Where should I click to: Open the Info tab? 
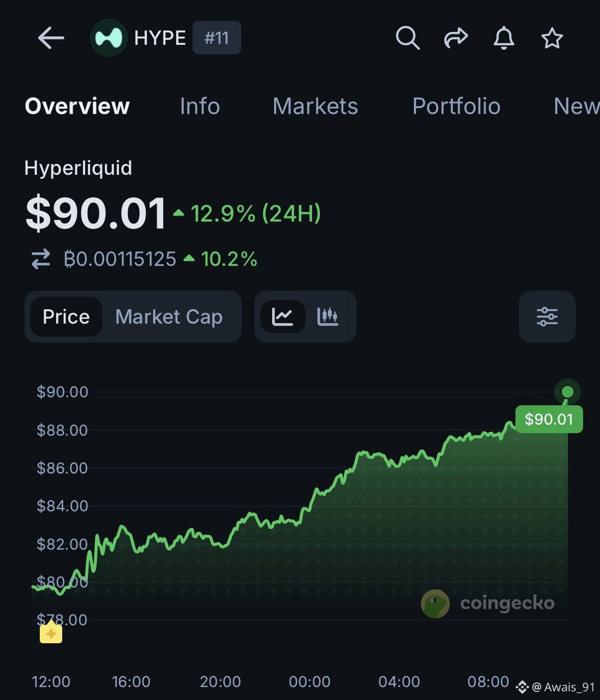tap(200, 106)
